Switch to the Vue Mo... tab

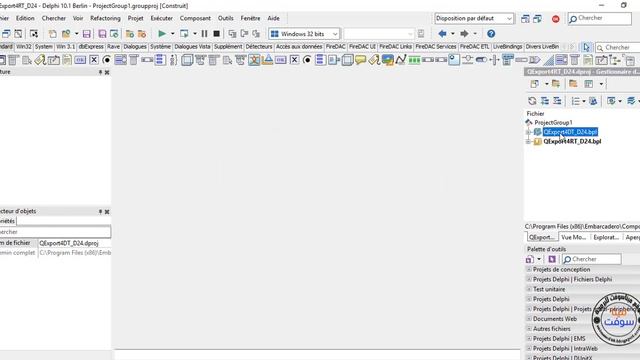[x=573, y=237]
